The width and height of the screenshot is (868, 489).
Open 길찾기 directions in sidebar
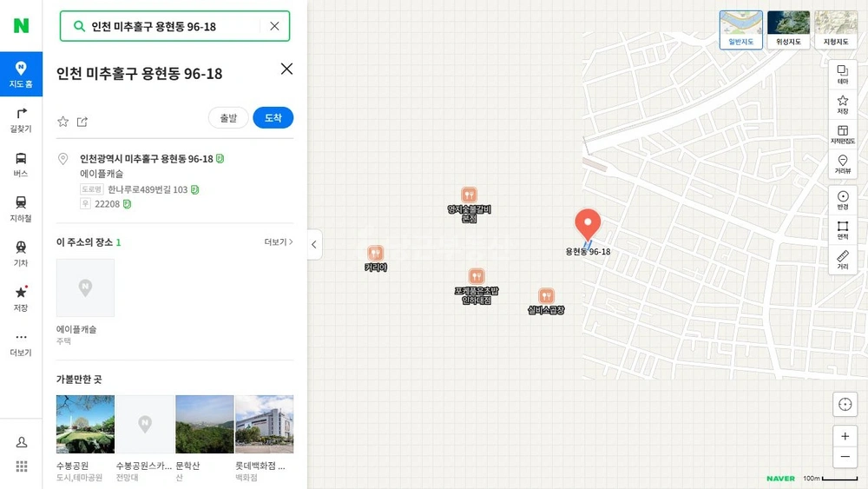[x=21, y=120]
